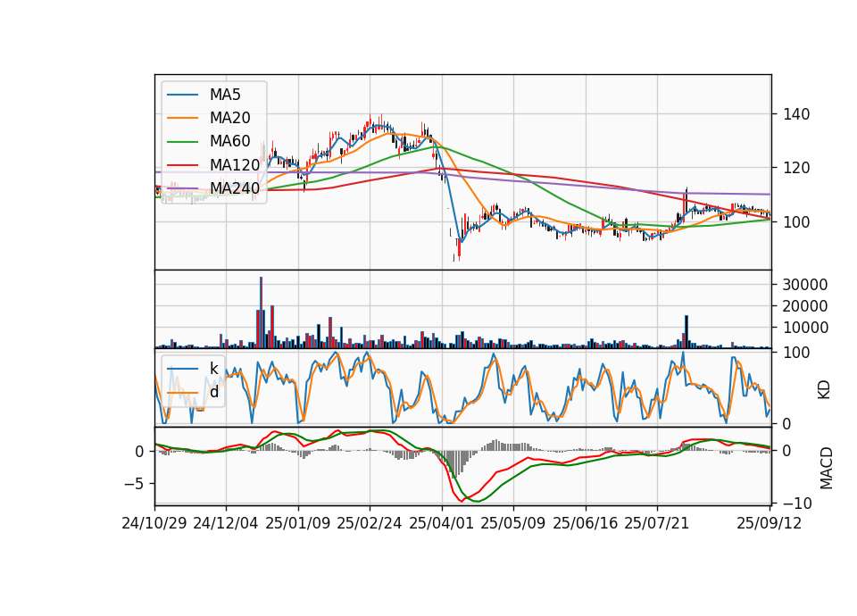Click the orange MA20 legend line sample
Viewport: 857px width, 616px height.
click(x=182, y=118)
